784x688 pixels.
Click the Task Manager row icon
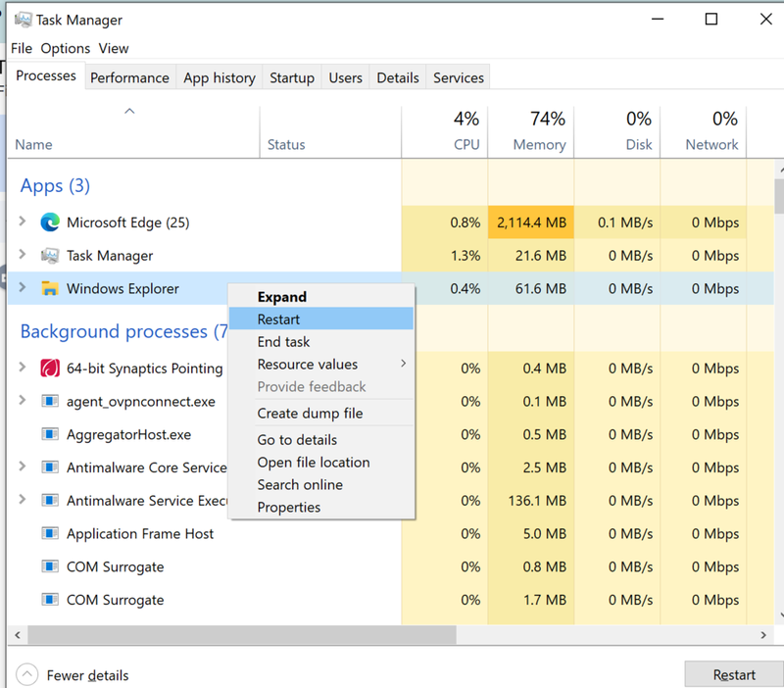[x=50, y=256]
